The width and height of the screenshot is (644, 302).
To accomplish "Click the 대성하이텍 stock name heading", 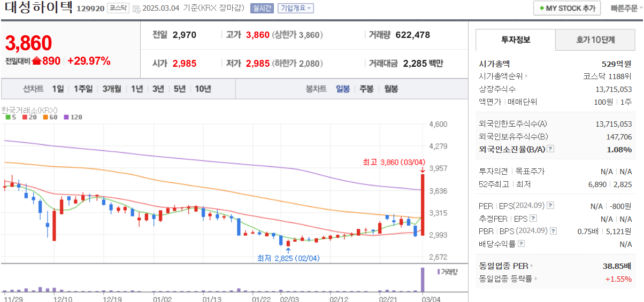I will click(37, 9).
